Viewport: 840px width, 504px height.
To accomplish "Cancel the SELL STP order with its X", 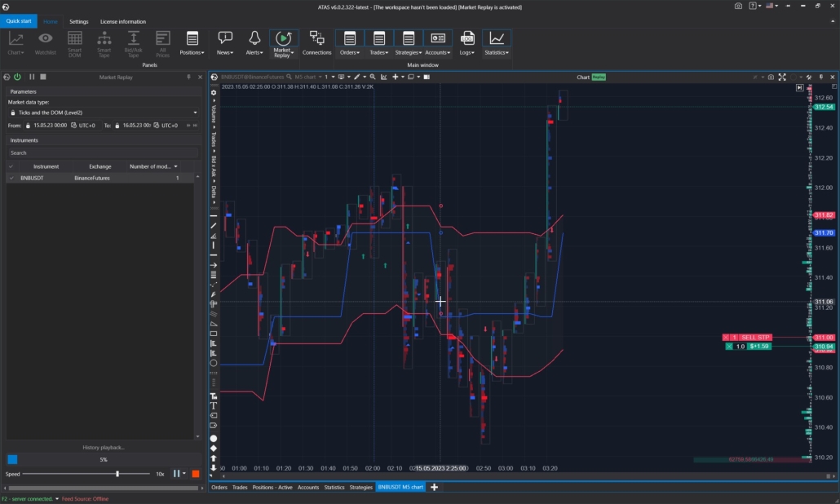I will click(x=724, y=337).
